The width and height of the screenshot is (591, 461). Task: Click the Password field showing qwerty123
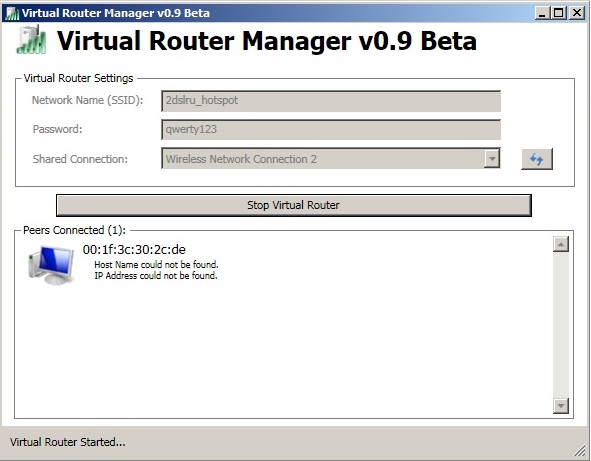(331, 130)
